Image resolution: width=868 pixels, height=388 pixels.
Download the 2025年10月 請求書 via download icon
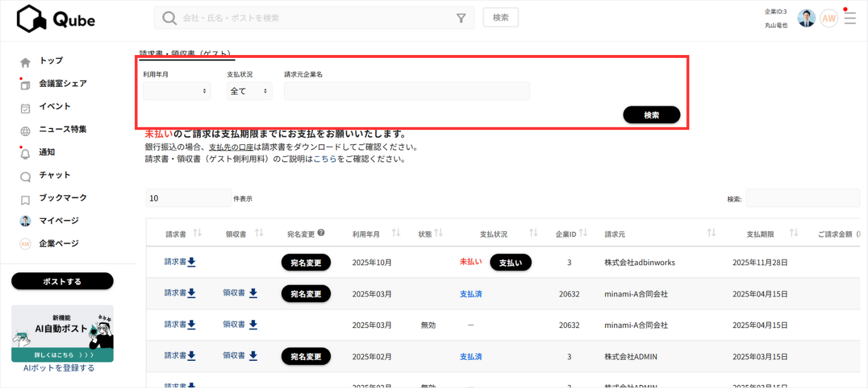tap(192, 262)
